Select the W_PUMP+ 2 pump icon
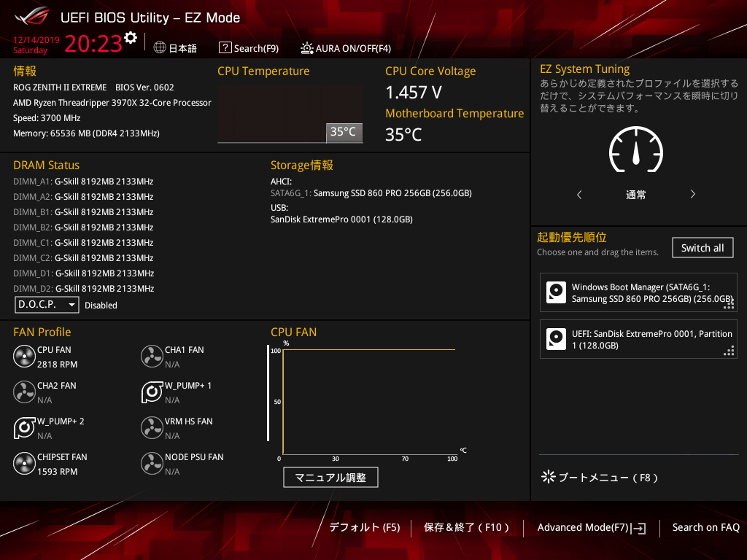747x560 pixels. [24, 428]
